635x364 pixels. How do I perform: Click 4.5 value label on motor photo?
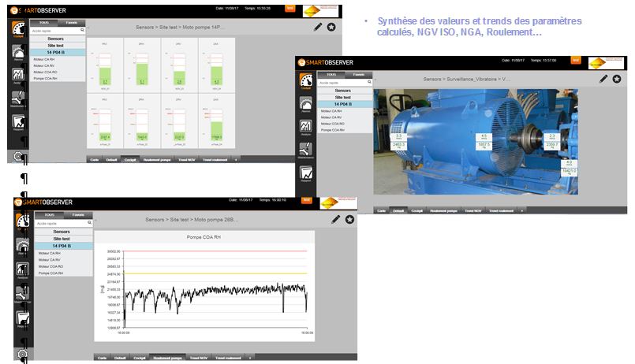tap(483, 137)
